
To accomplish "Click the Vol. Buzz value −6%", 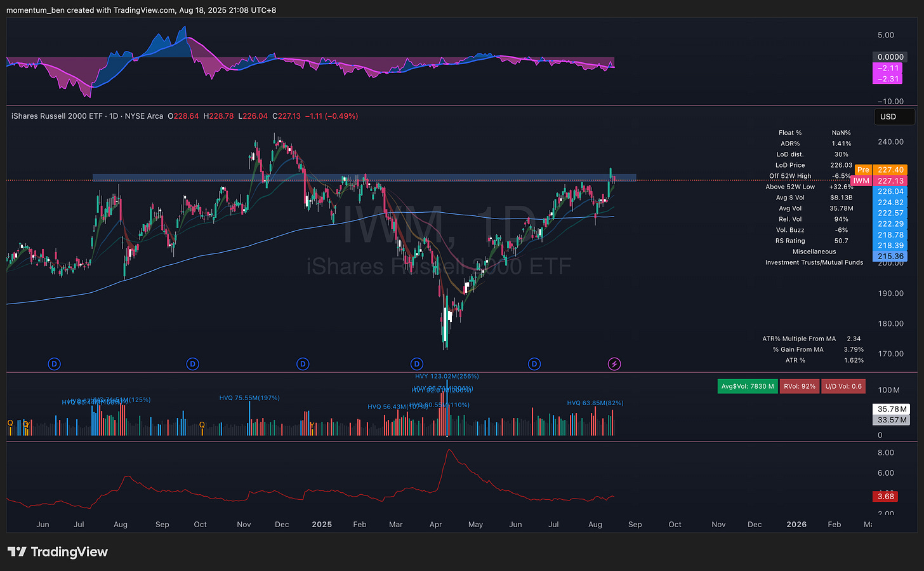I will click(841, 230).
